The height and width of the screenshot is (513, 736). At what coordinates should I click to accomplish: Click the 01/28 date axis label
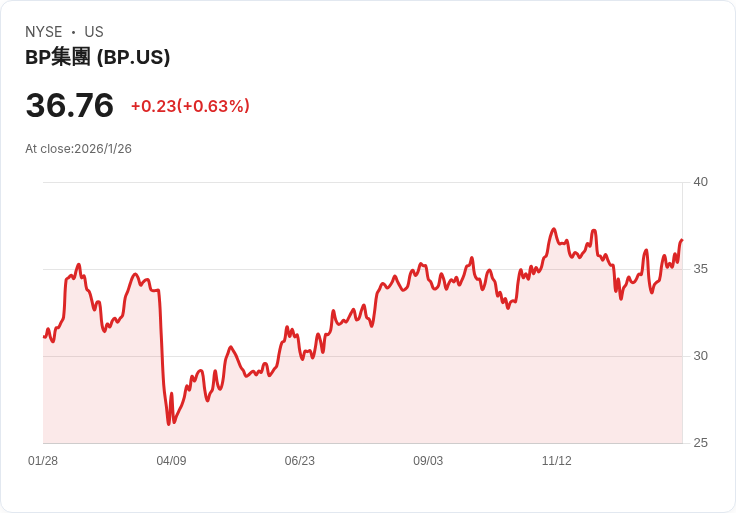tap(43, 461)
